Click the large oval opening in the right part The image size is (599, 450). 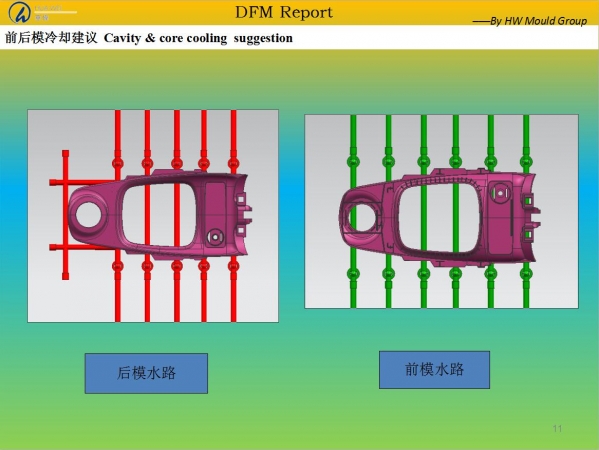pyautogui.click(x=438, y=219)
